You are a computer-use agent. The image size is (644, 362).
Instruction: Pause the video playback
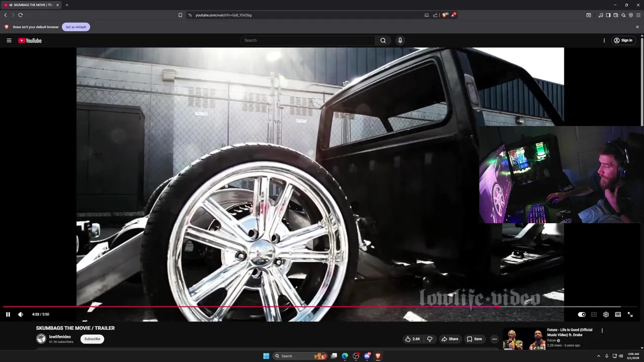[x=8, y=314]
